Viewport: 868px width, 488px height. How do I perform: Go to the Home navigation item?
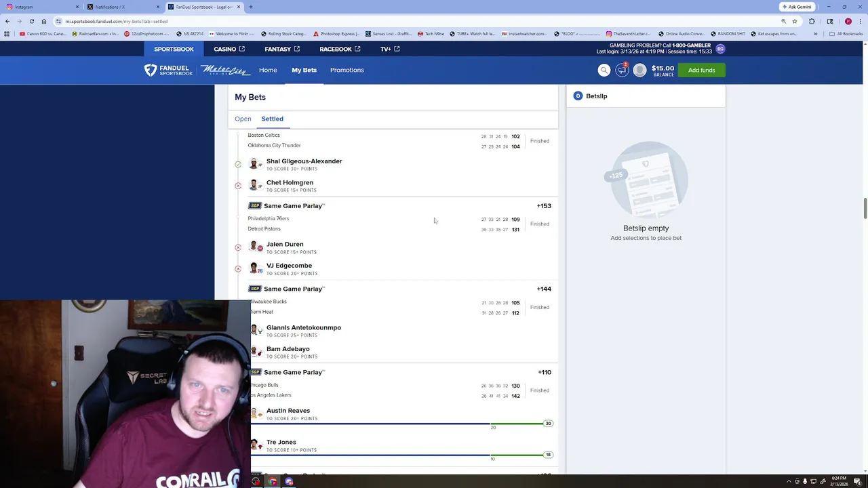[268, 70]
